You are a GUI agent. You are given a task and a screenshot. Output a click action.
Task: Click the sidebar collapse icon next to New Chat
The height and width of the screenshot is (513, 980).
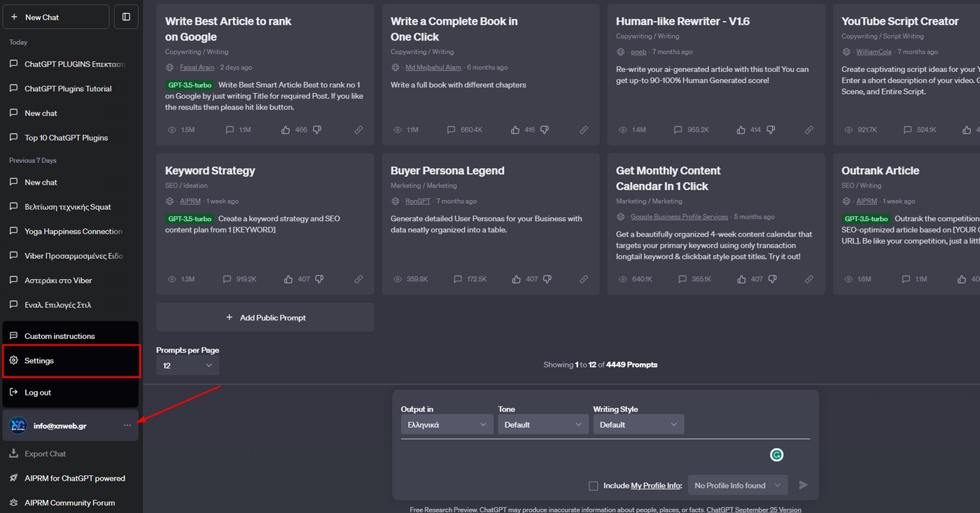(x=126, y=17)
